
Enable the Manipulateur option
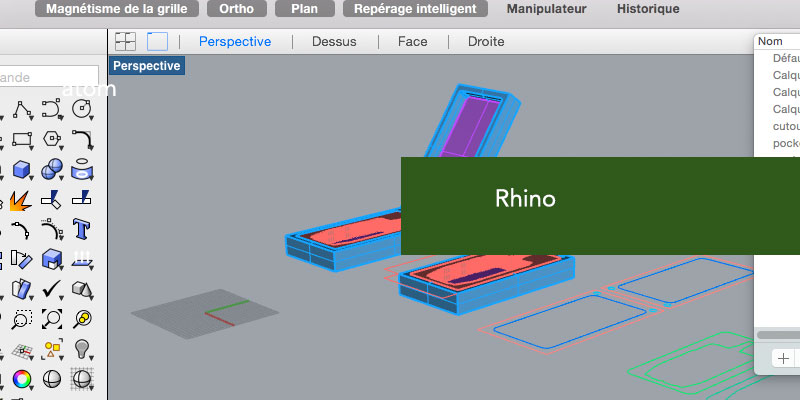pos(546,9)
